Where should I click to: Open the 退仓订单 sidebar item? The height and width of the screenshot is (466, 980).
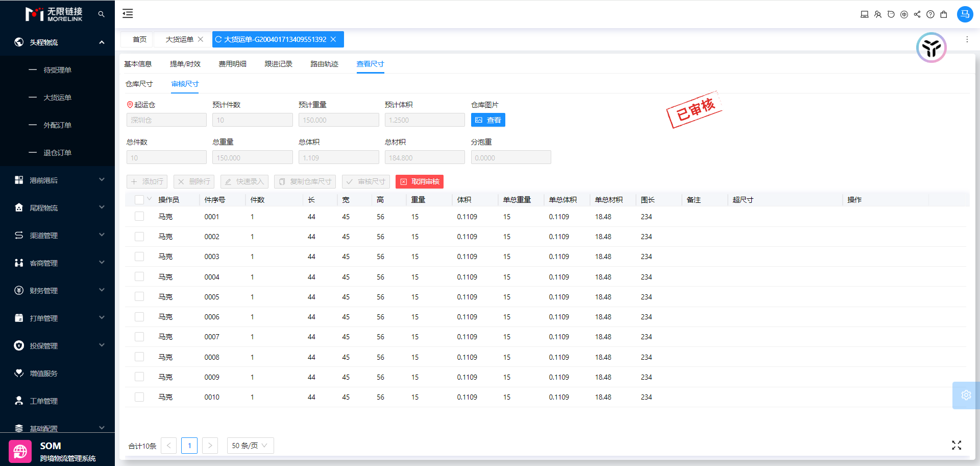[x=57, y=153]
